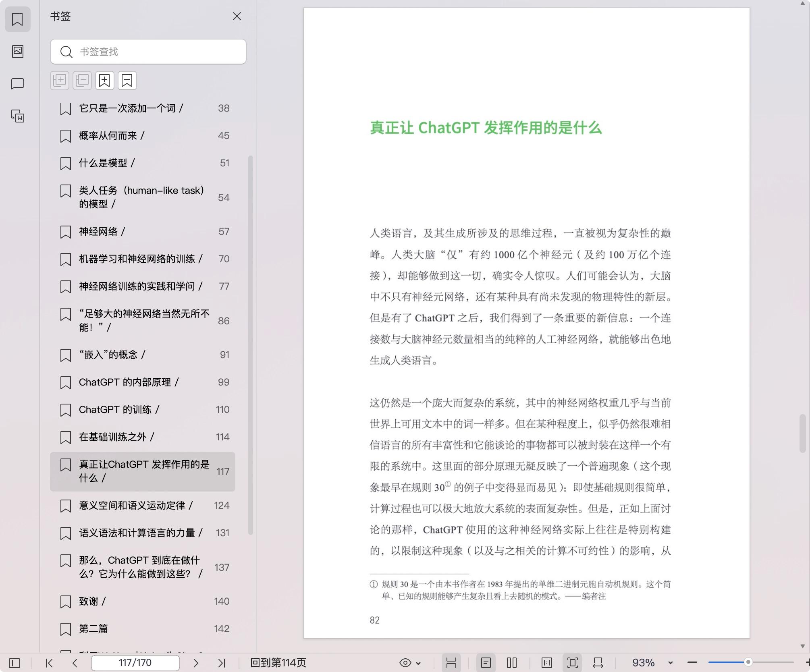Go to first page

49,663
